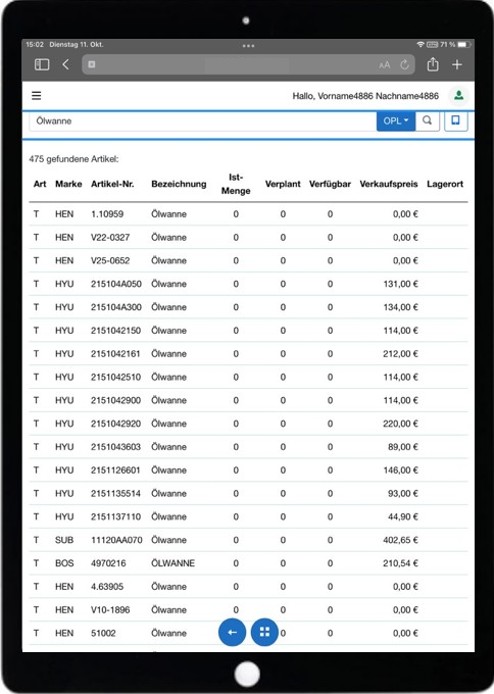Go back with the Safari back chevron

pyautogui.click(x=66, y=65)
